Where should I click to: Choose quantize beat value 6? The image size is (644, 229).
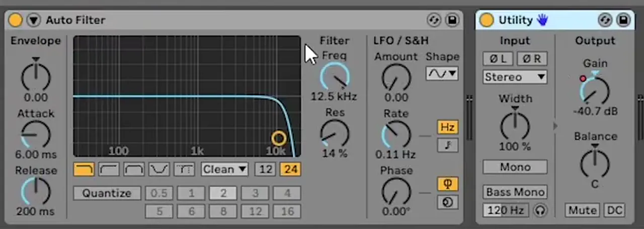tap(191, 211)
